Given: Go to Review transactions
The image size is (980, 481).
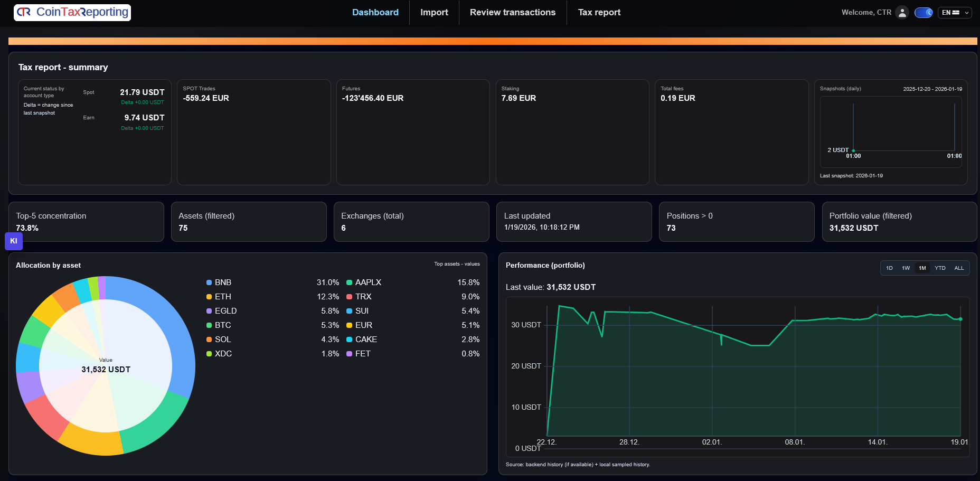Looking at the screenshot, I should pos(513,12).
